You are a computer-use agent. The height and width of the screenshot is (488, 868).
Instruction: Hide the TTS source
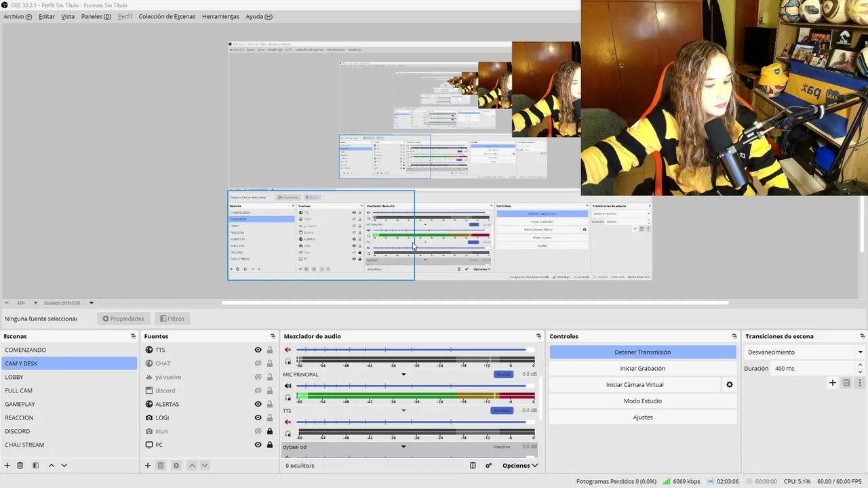(x=258, y=350)
